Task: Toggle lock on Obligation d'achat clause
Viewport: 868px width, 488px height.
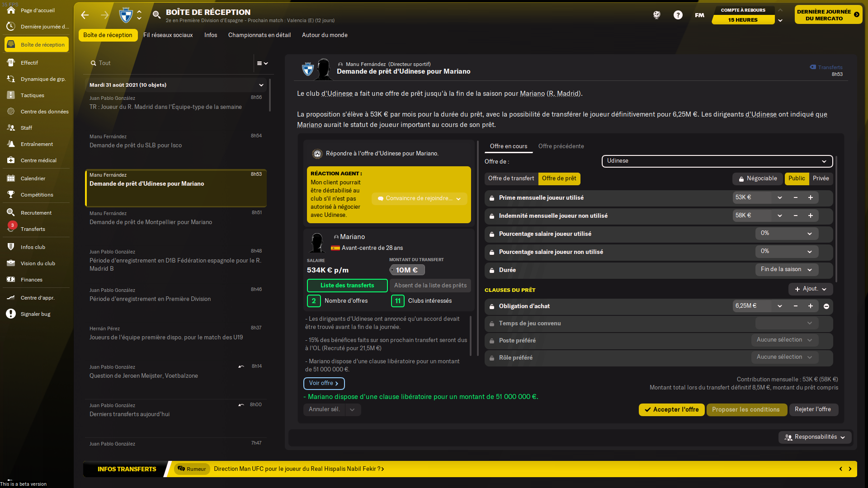Action: [x=492, y=306]
